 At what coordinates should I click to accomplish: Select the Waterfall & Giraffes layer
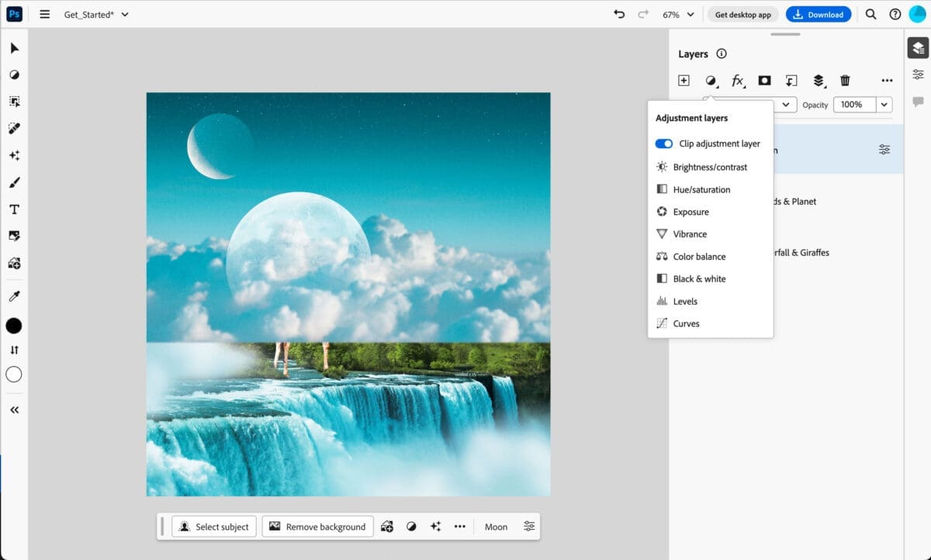coord(786,253)
